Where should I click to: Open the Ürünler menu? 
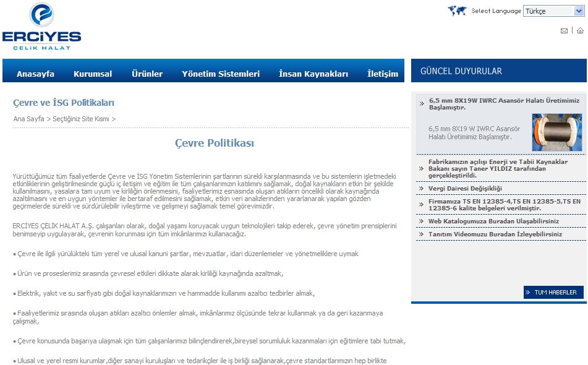tap(147, 74)
